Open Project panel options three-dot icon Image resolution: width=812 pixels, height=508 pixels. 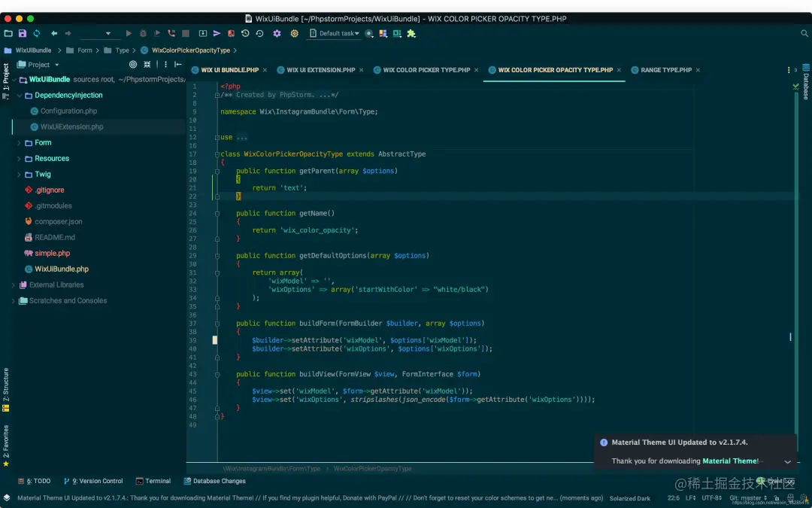click(165, 64)
